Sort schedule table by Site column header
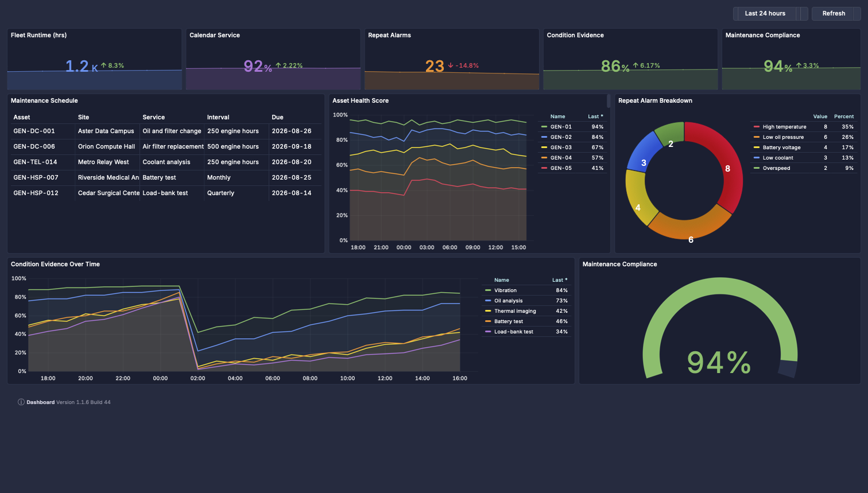This screenshot has height=493, width=868. click(x=83, y=117)
